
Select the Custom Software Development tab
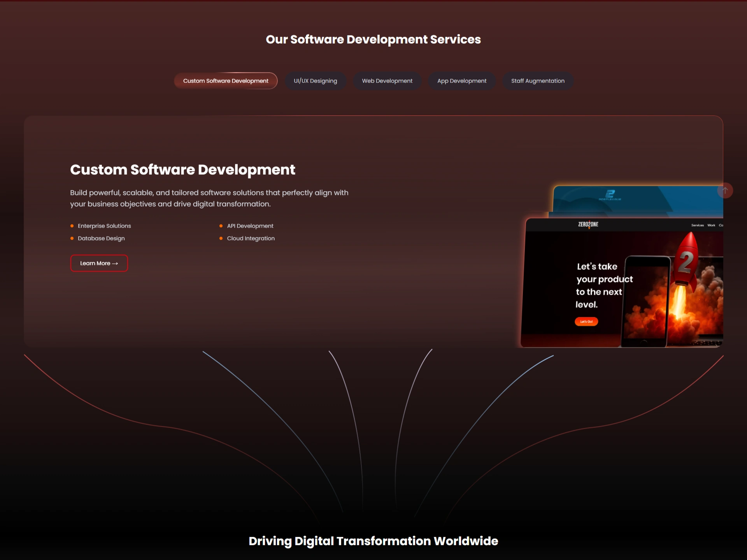tap(226, 81)
